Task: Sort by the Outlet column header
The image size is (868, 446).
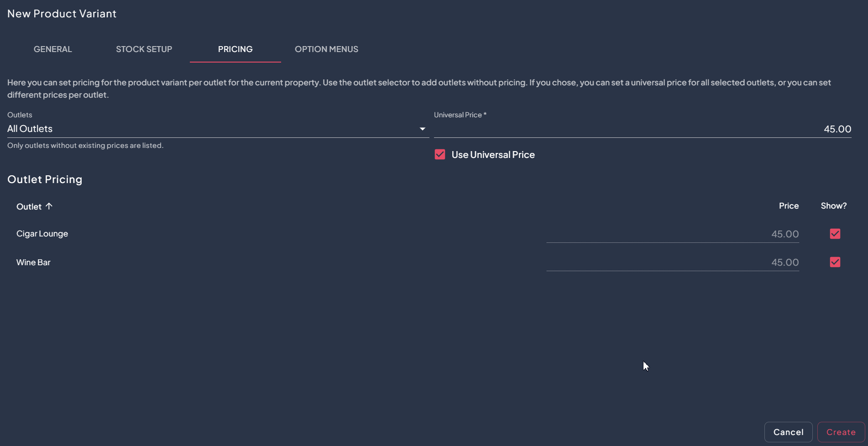Action: point(29,207)
